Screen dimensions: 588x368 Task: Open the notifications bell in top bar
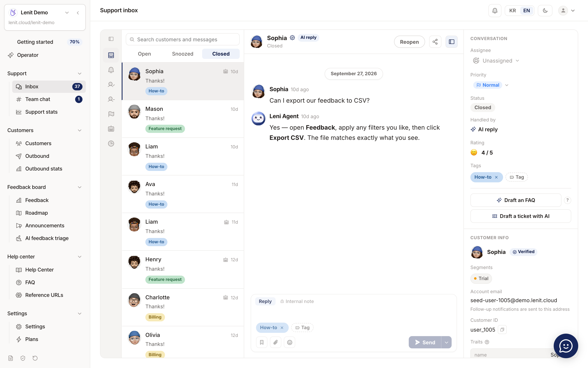click(495, 10)
